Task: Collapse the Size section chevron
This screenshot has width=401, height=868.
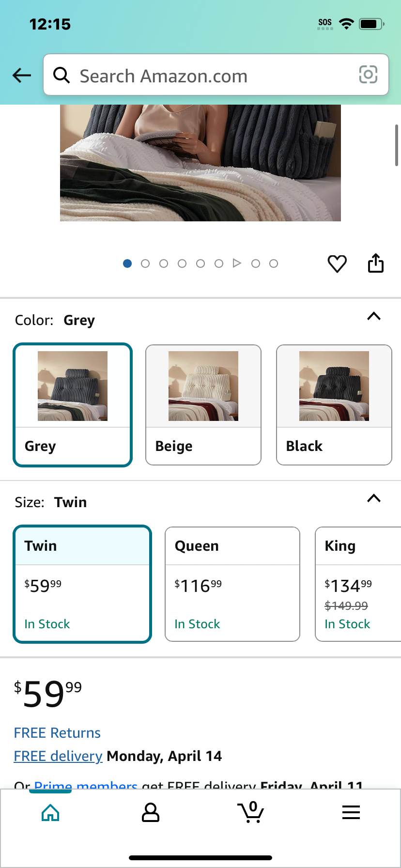Action: point(374,498)
